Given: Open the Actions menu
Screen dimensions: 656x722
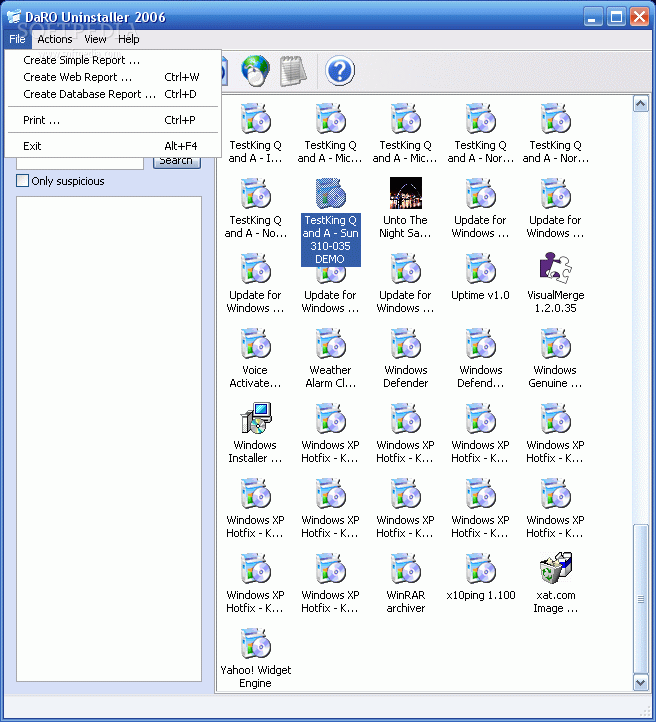Looking at the screenshot, I should [x=55, y=39].
